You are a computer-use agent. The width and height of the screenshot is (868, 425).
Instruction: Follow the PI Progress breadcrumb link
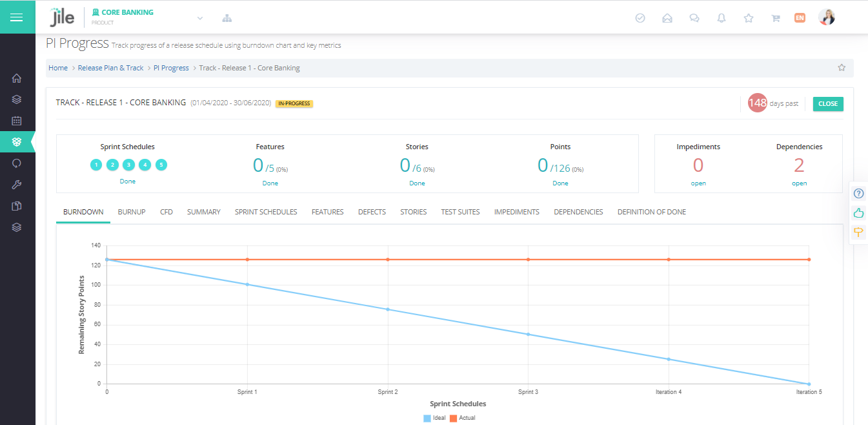(171, 68)
